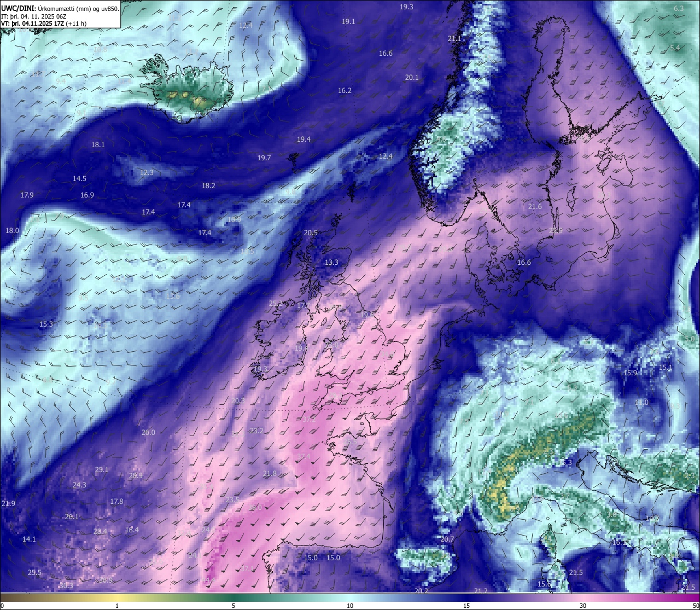Click the 19.4 value label
This screenshot has height=610, width=700.
click(304, 139)
